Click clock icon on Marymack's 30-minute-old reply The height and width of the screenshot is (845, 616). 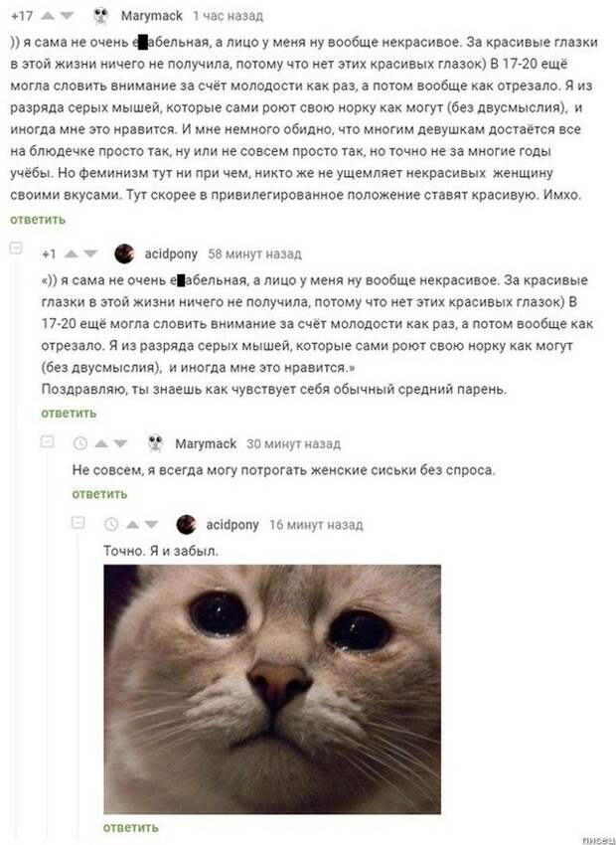point(80,443)
